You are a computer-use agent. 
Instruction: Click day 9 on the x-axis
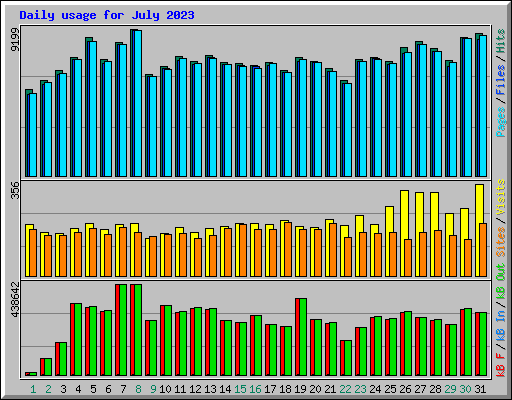[153, 389]
